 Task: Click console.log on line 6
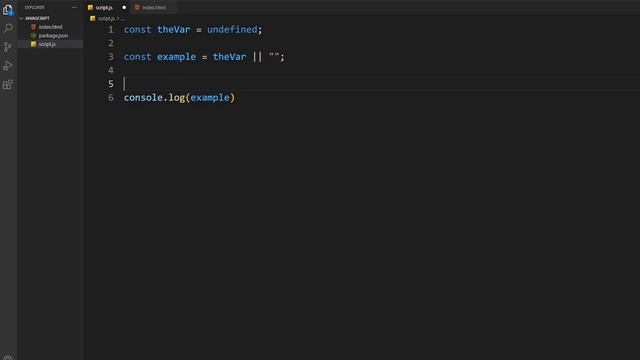pos(154,98)
